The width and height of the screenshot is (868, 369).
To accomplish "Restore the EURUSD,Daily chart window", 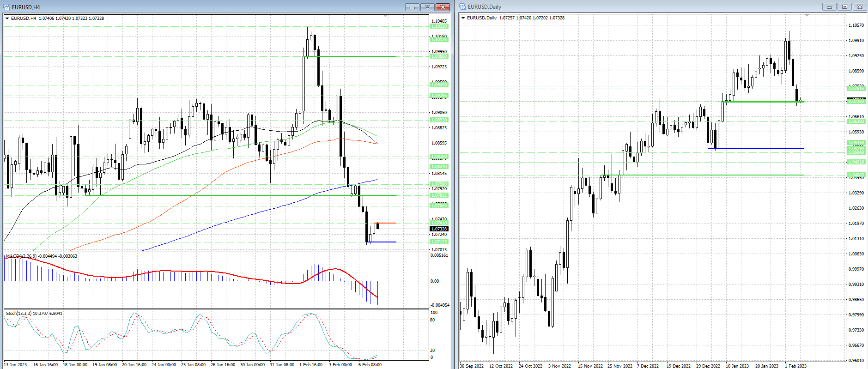I will [x=844, y=6].
